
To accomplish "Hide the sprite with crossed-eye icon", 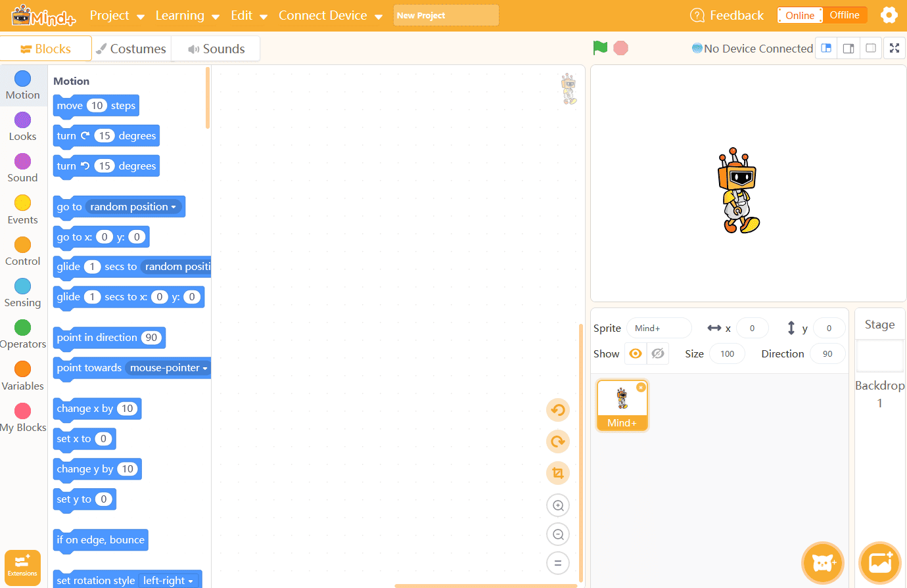I will click(x=658, y=353).
